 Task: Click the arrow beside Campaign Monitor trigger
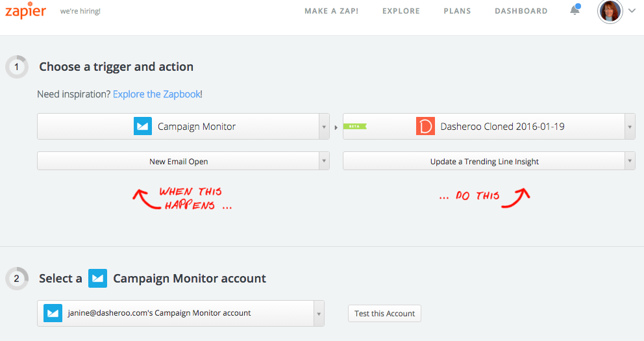324,127
